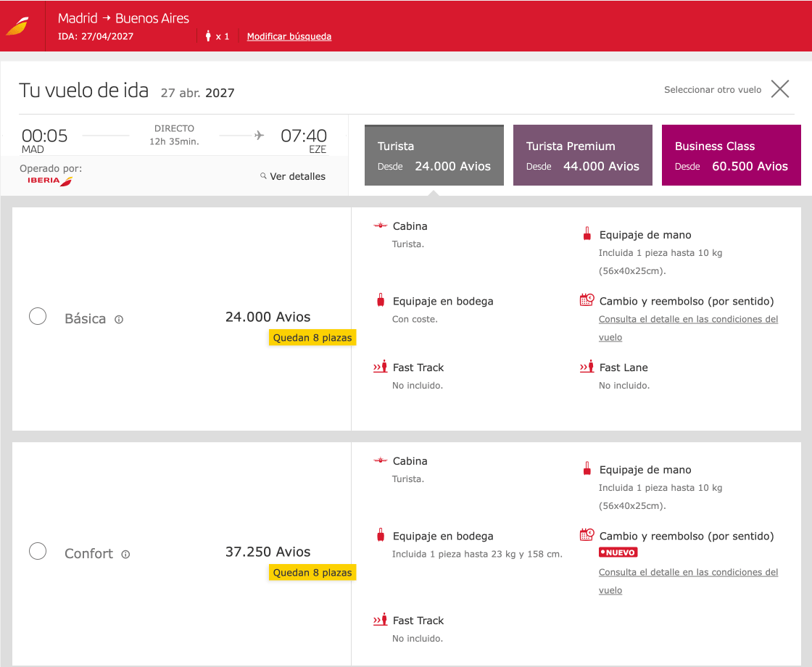Open Ver detalles of the flight

[297, 176]
